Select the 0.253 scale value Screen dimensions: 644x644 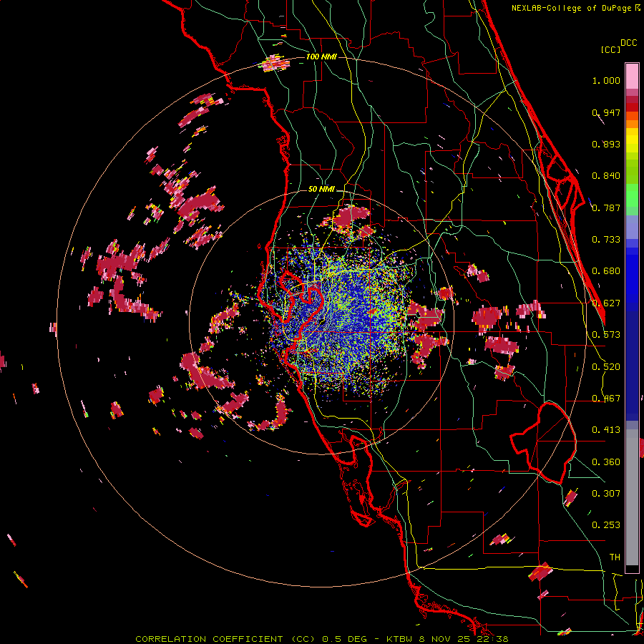click(606, 525)
